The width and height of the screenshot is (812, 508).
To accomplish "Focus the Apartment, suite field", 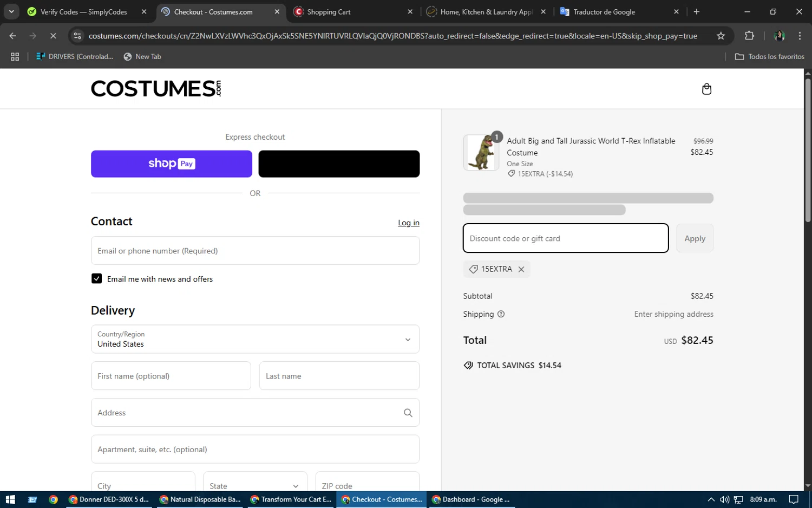I will point(255,449).
